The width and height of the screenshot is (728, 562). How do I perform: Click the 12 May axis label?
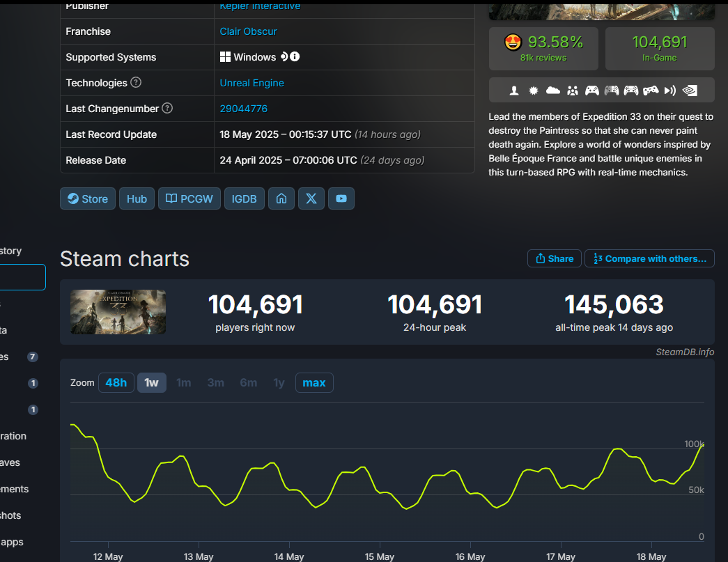(x=108, y=556)
